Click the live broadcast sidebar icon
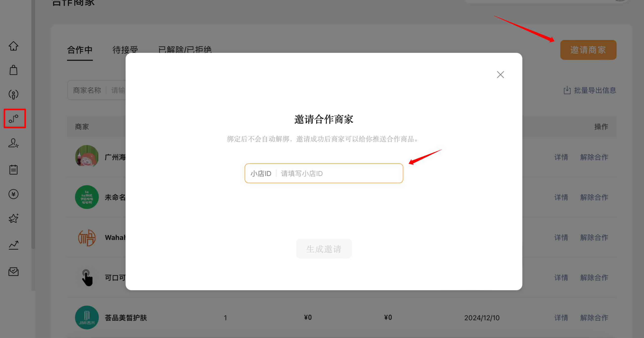This screenshot has width=644, height=338. pyautogui.click(x=13, y=94)
